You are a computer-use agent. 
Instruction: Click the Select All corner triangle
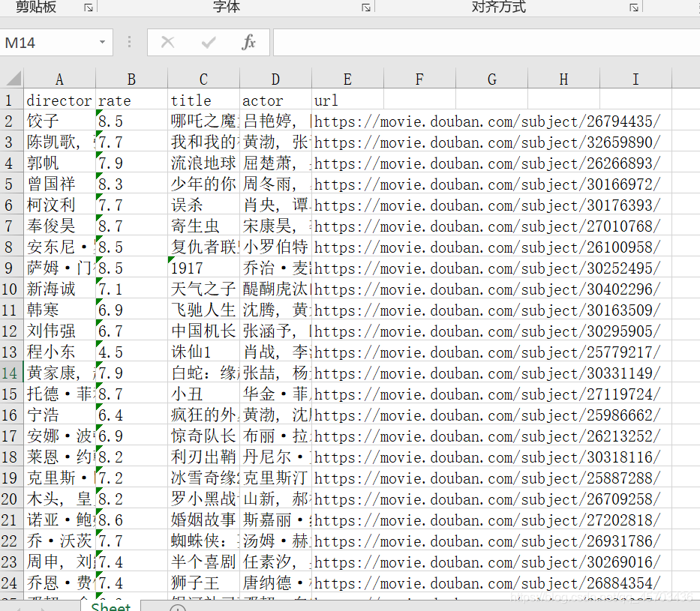coord(12,79)
